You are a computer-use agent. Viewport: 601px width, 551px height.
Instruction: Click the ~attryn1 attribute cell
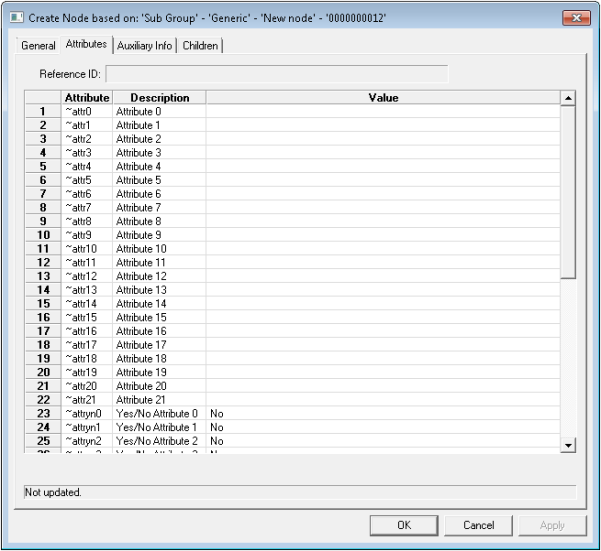pyautogui.click(x=87, y=427)
